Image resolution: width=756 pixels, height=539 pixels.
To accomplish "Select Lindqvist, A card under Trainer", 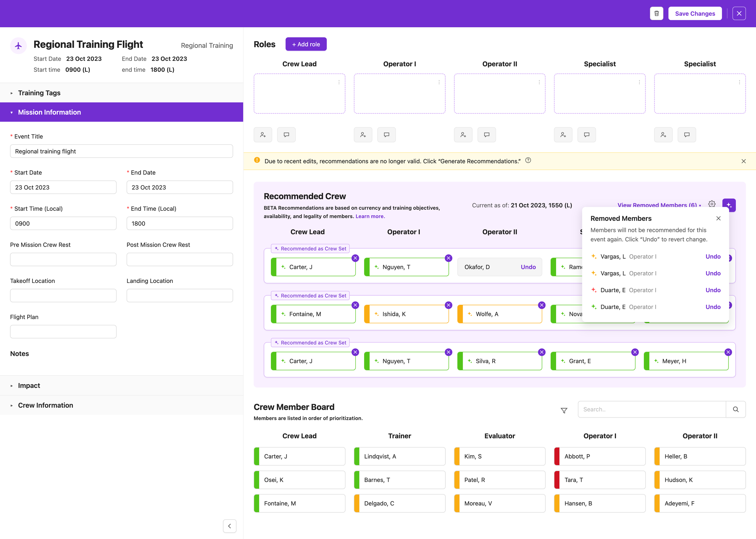I will [399, 457].
